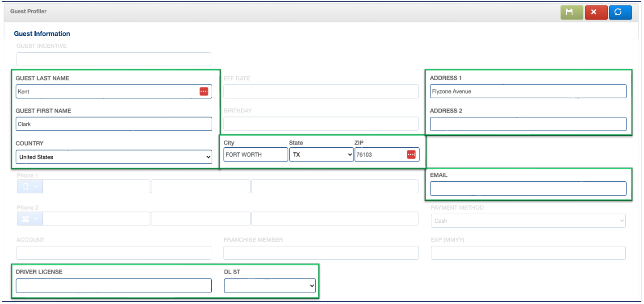Click the City field containing Fort Worth
This screenshot has height=304, width=644.
255,154
